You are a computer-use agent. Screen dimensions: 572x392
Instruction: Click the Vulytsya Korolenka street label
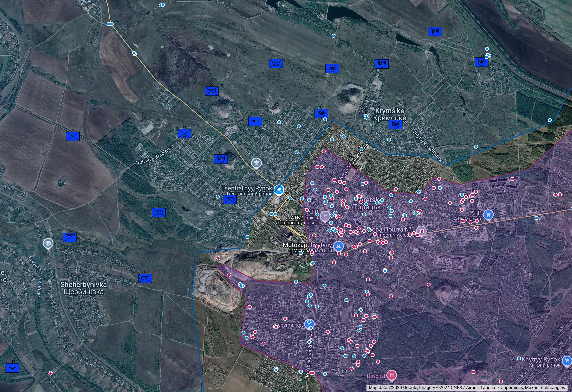pyautogui.click(x=155, y=155)
